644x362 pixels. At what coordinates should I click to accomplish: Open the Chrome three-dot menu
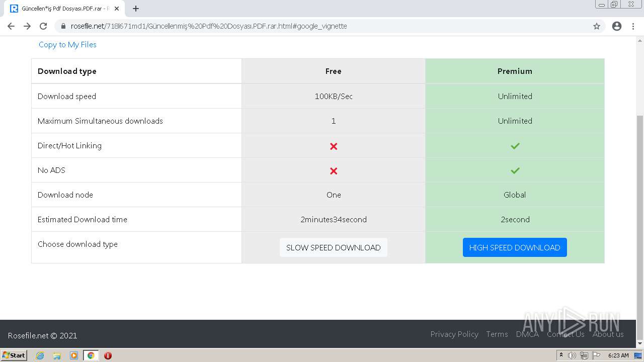pos(633,26)
